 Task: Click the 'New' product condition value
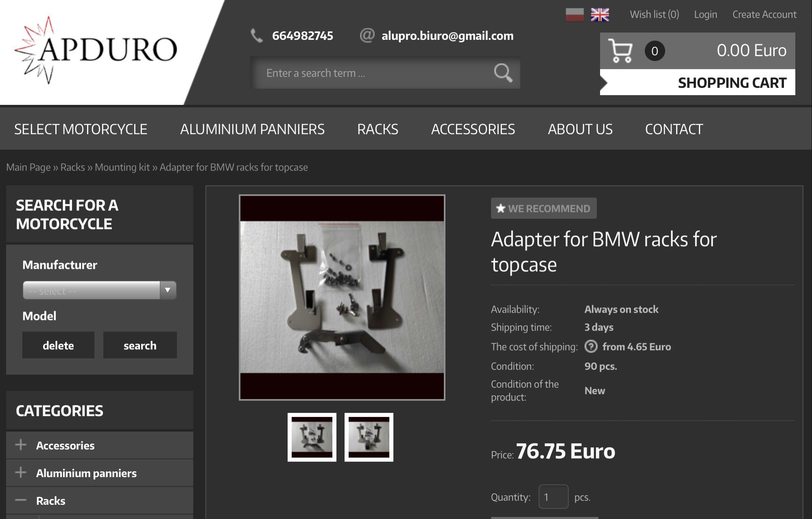[x=594, y=390]
